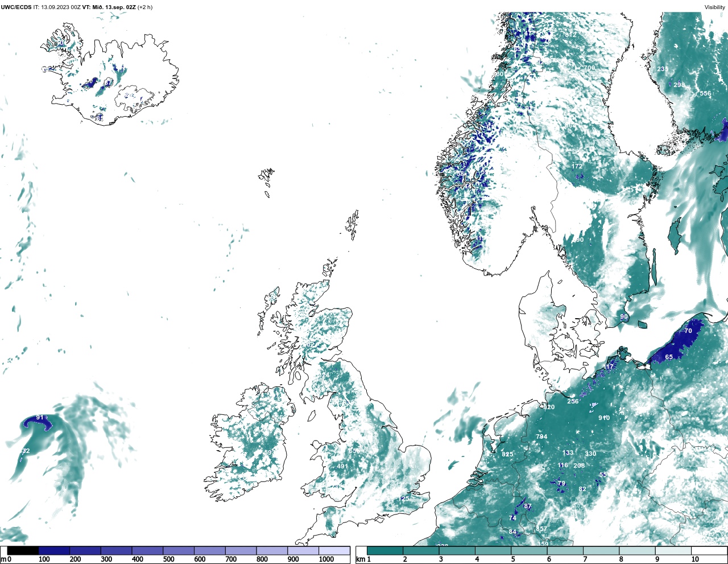The image size is (728, 564).
Task: Click the '500' tick label on the metre legend
Action: click(168, 559)
